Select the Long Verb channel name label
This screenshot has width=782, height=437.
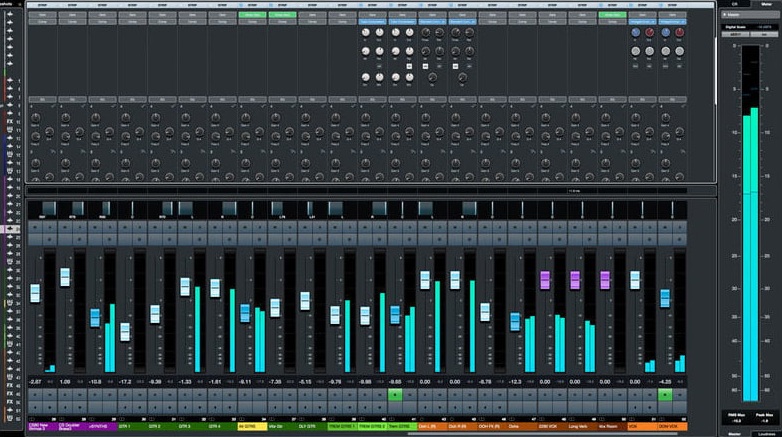click(582, 427)
